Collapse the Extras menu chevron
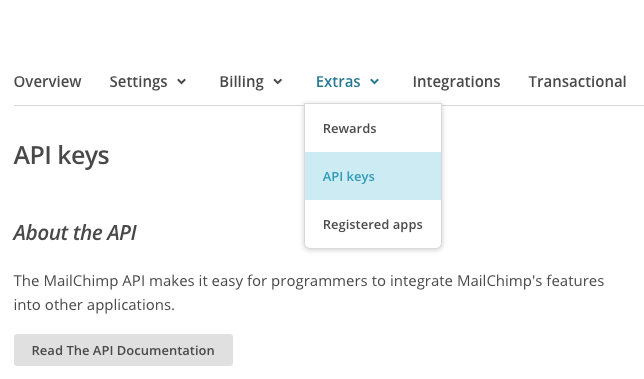The width and height of the screenshot is (644, 379). coord(374,82)
